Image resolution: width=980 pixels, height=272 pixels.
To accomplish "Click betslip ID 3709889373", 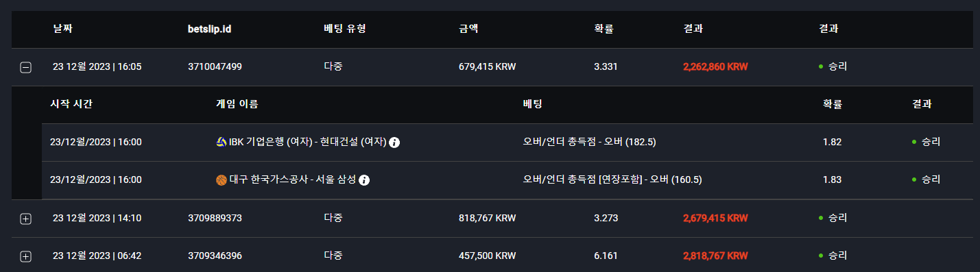I will point(215,219).
